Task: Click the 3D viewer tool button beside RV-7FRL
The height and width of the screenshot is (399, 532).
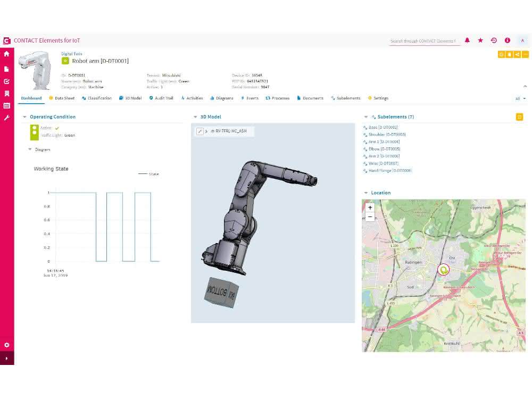Action: [200, 131]
